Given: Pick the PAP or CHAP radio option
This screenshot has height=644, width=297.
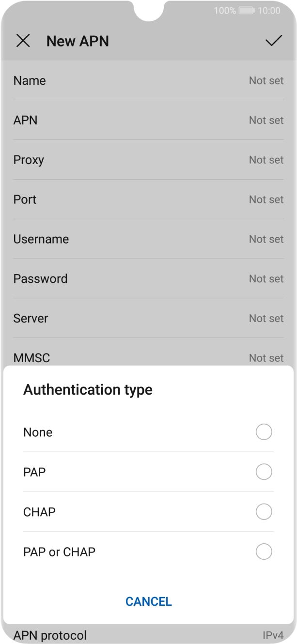Looking at the screenshot, I should coord(264,552).
